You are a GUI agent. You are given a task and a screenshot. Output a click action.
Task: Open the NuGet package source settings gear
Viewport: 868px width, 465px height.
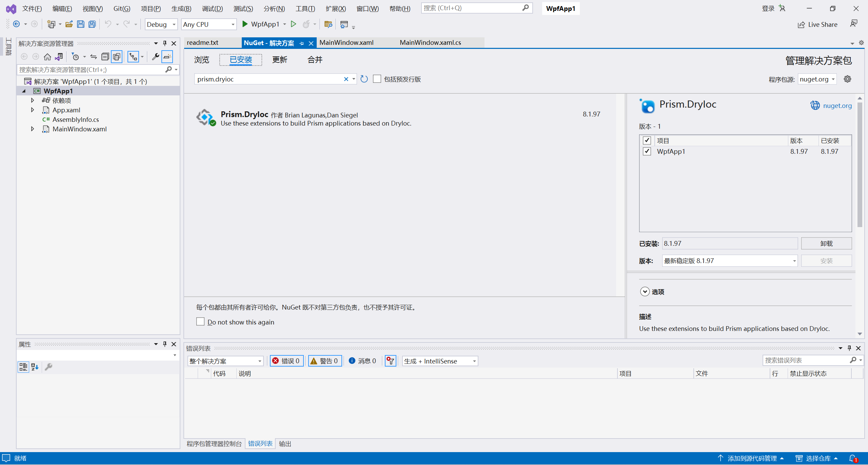[847, 79]
